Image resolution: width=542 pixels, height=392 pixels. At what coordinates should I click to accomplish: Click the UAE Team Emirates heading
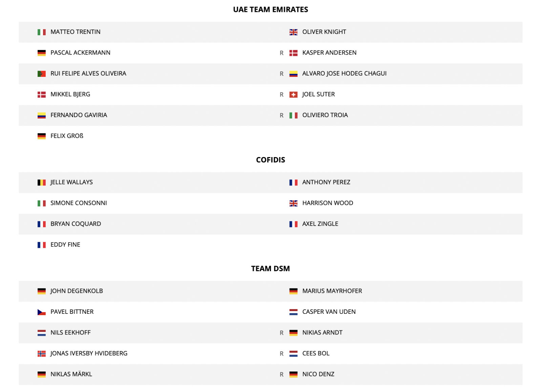(x=270, y=9)
